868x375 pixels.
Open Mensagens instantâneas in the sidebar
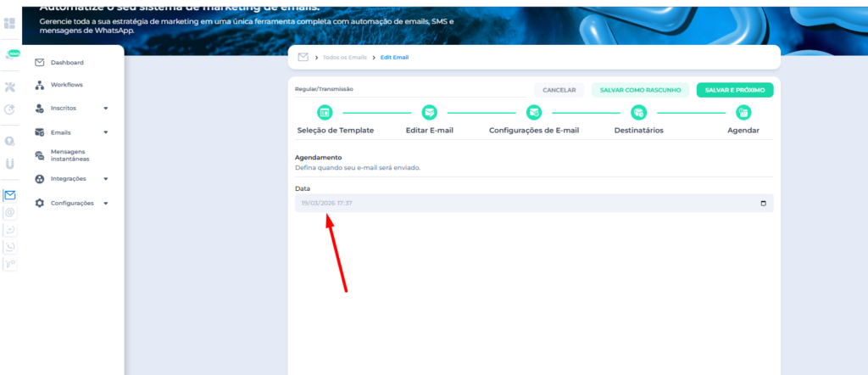[x=70, y=155]
